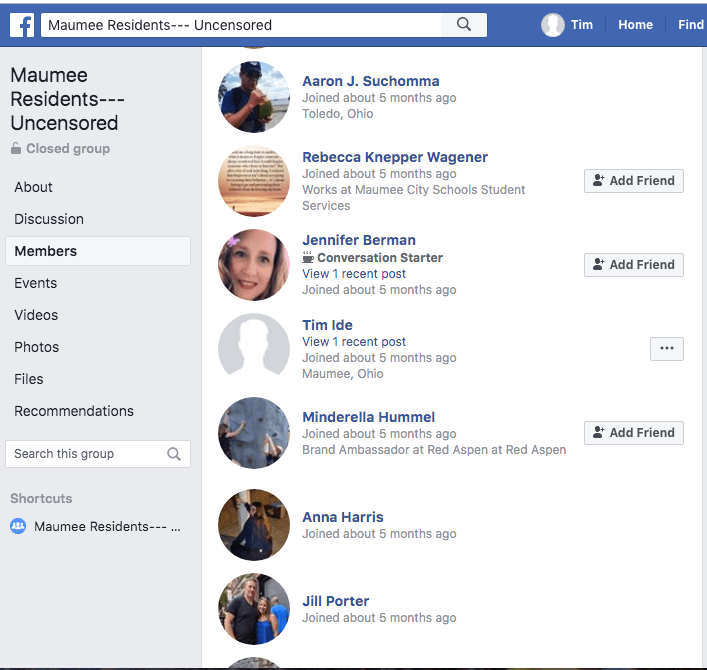This screenshot has width=707, height=670.
Task: Open Jennifer Berman's profile photo
Action: click(x=254, y=265)
